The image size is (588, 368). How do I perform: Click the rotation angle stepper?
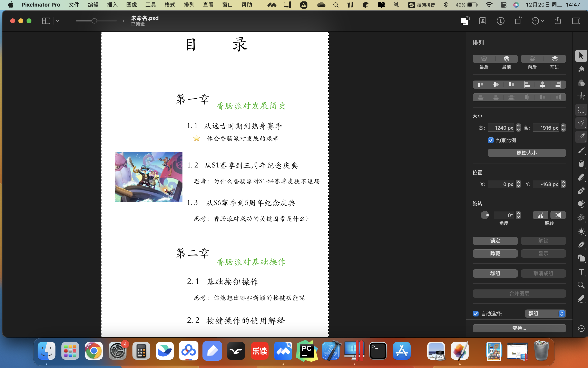click(518, 215)
